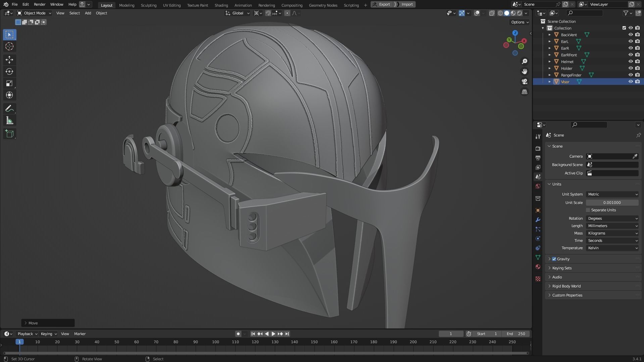The image size is (644, 362).
Task: Open the Tool properties tab
Action: pos(538,137)
